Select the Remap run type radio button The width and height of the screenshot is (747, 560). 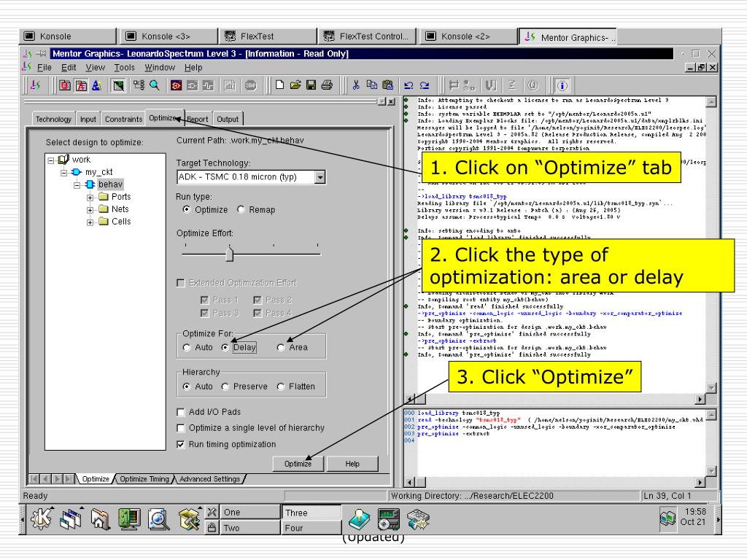[x=241, y=209]
